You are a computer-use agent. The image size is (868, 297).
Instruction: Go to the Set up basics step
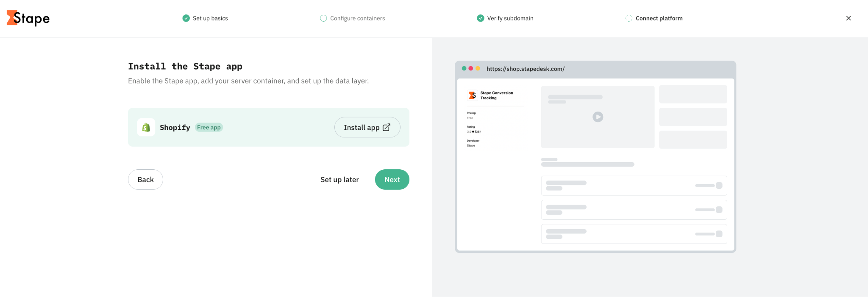[x=205, y=18]
